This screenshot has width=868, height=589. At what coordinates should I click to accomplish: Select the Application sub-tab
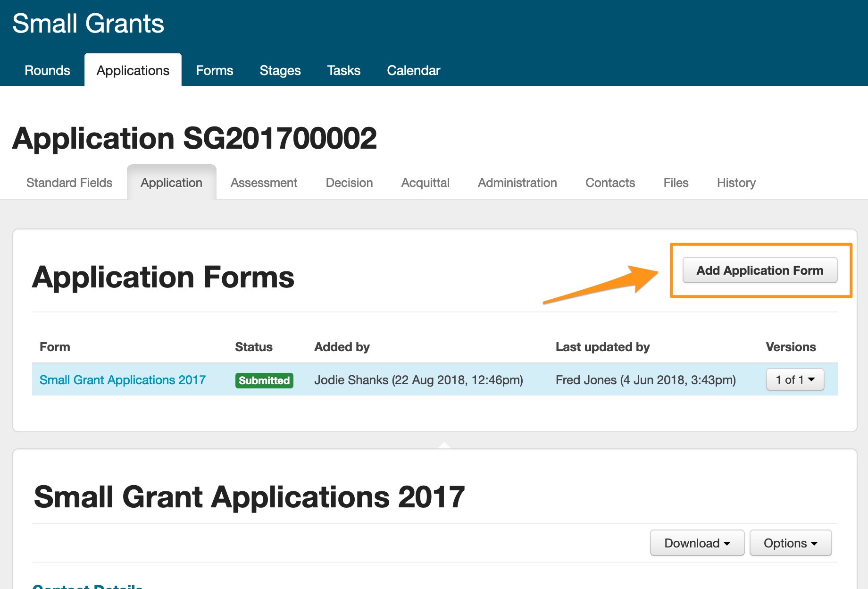click(x=171, y=183)
